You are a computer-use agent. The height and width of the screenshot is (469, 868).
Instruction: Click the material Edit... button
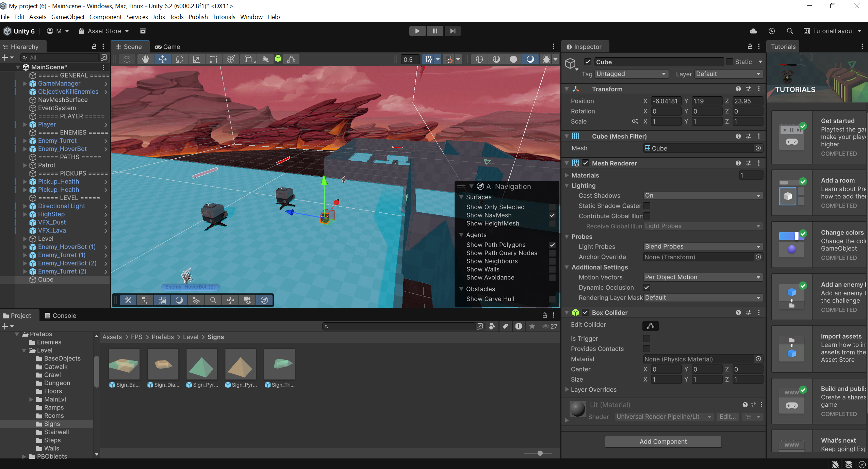[x=727, y=417]
